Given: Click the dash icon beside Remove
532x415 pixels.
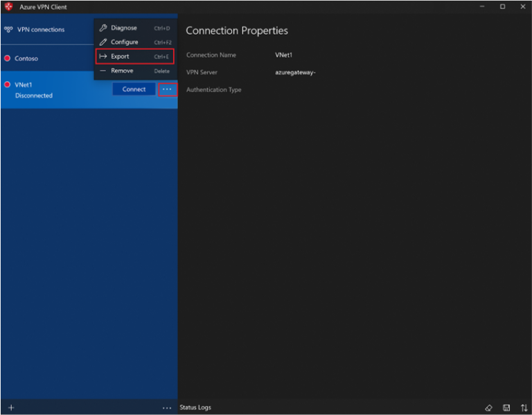Looking at the screenshot, I should point(103,71).
